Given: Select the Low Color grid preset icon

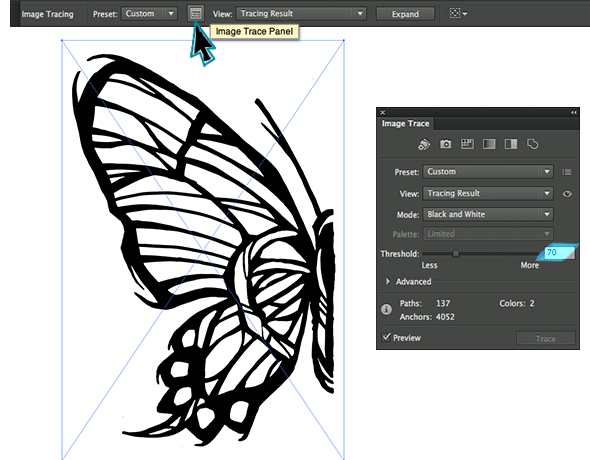Looking at the screenshot, I should 467,144.
